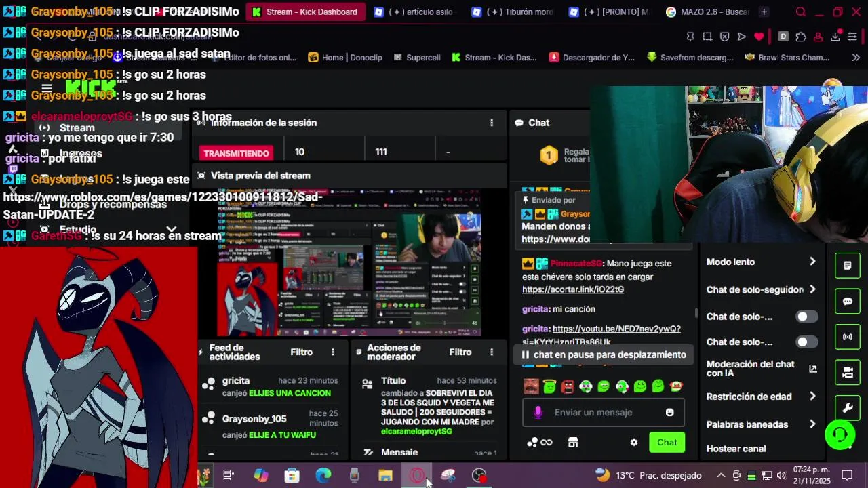Image resolution: width=868 pixels, height=488 pixels.
Task: Click browser search magnifier icon
Action: click(801, 12)
